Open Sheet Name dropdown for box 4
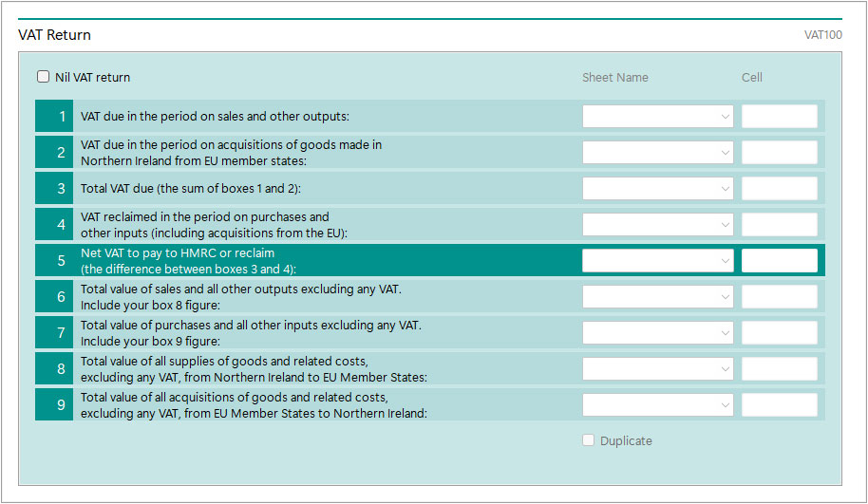The image size is (868, 504). [x=657, y=225]
